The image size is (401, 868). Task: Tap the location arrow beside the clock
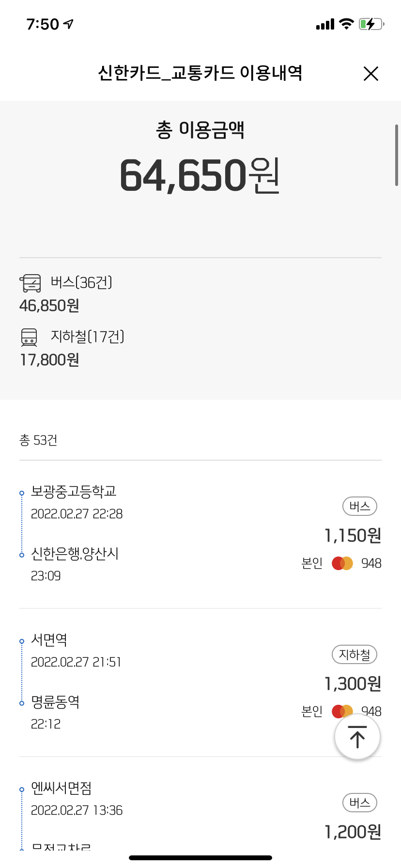tap(69, 24)
